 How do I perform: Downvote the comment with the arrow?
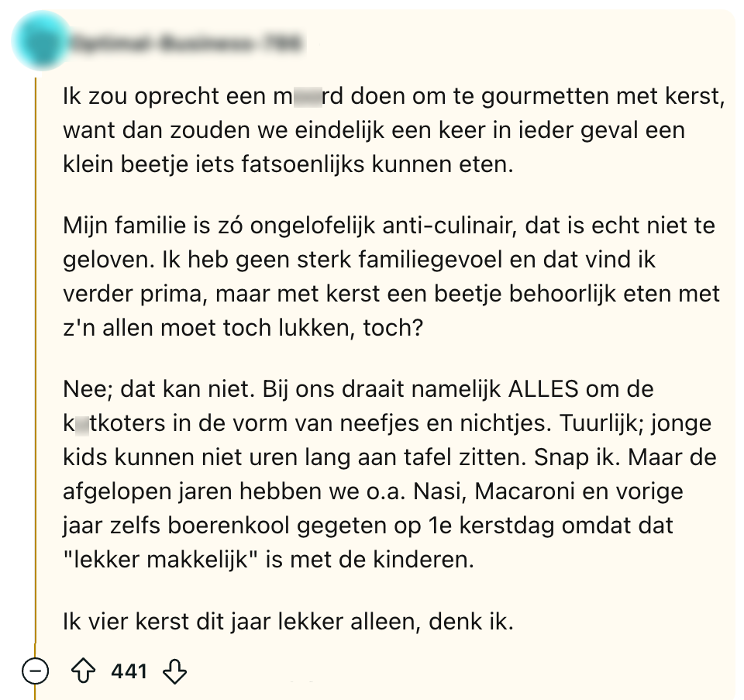[175, 671]
